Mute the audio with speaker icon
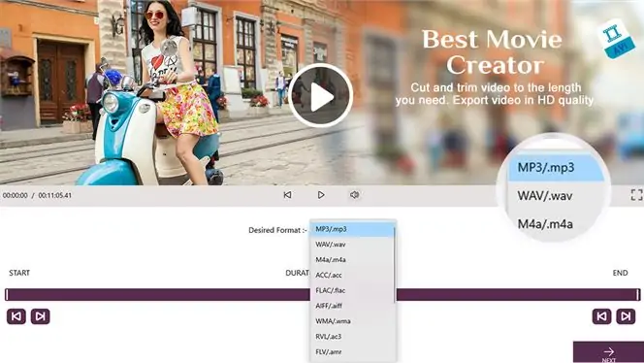 tap(354, 195)
